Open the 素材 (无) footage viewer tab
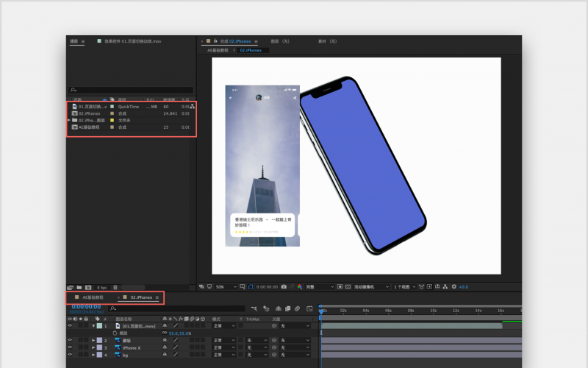588x368 pixels. coord(327,41)
